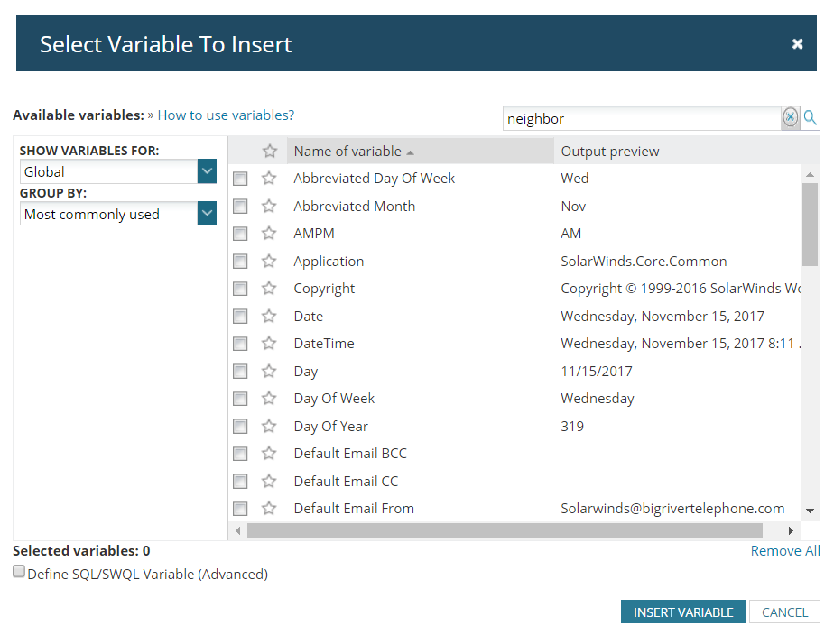Screen dimensions: 834x644
Task: Select the Date variable checkbox
Action: pyautogui.click(x=240, y=317)
